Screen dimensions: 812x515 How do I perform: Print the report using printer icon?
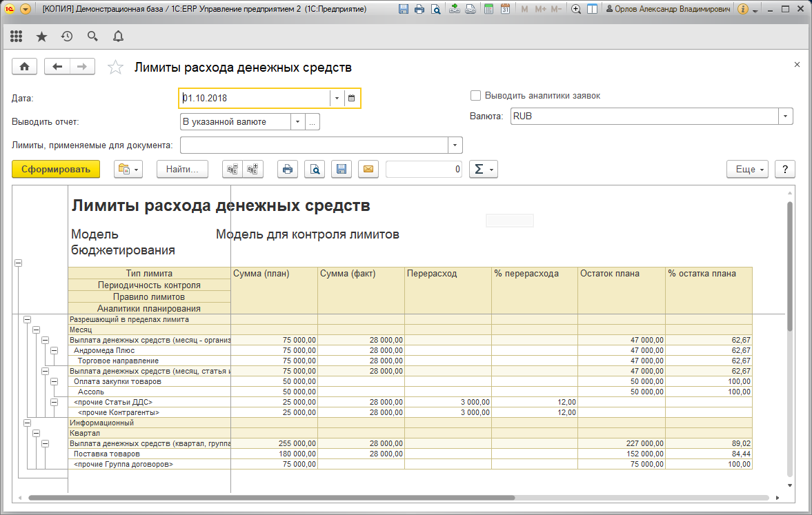(x=288, y=169)
